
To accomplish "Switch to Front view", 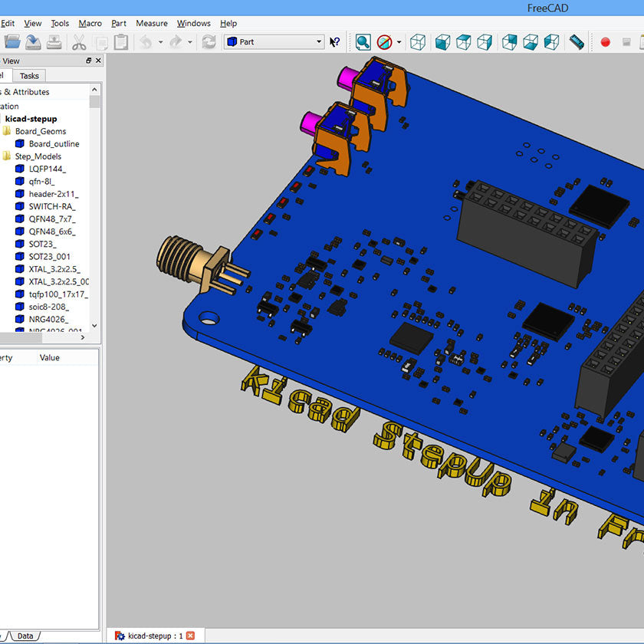I will [442, 42].
